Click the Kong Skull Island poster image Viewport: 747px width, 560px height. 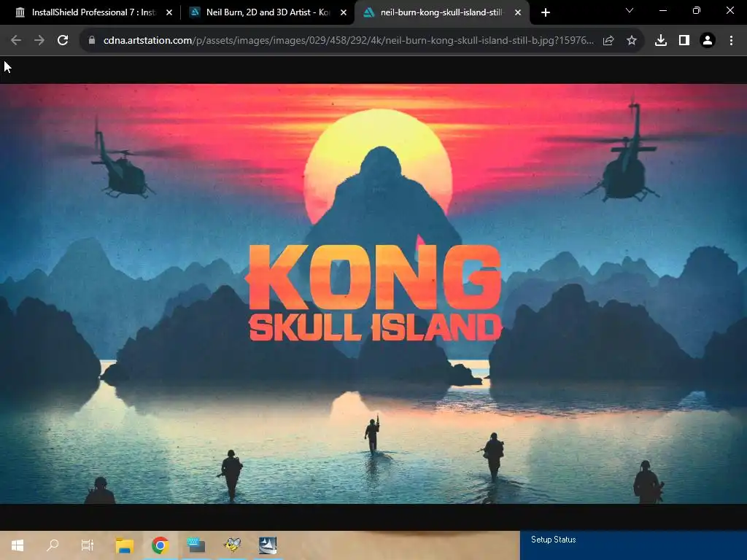click(373, 294)
